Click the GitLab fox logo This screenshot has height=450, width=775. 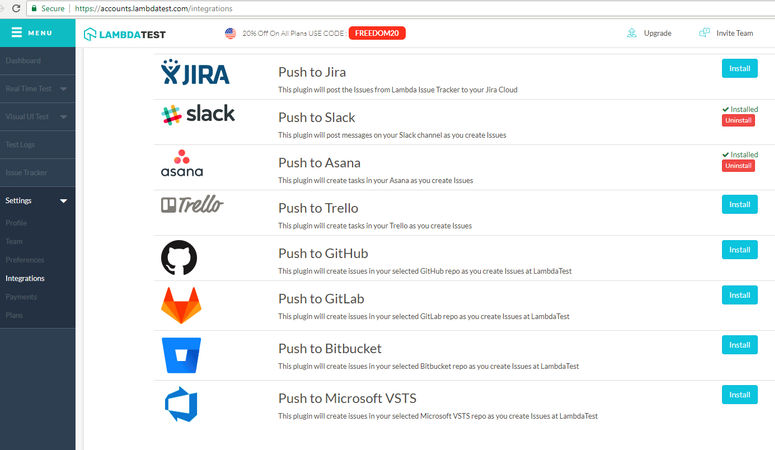tap(181, 305)
